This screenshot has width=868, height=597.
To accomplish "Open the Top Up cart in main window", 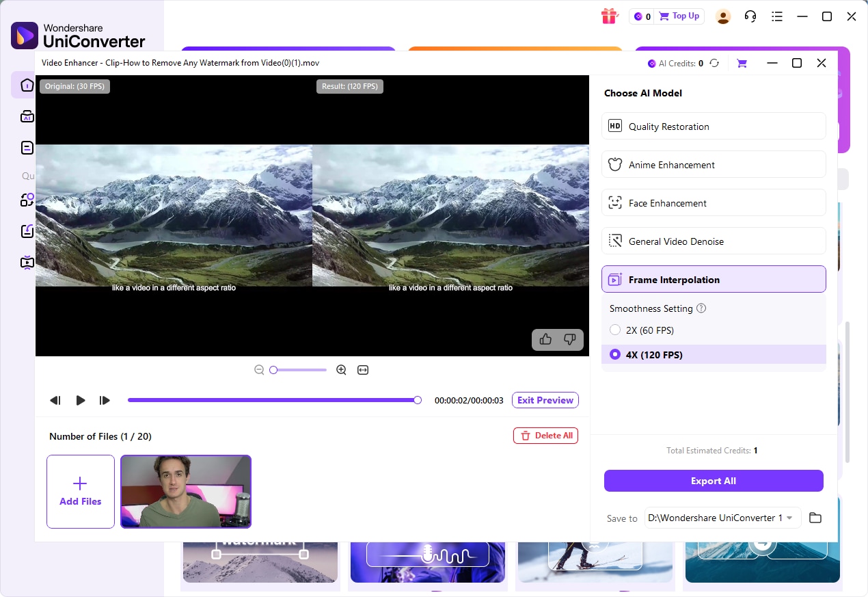I will pyautogui.click(x=679, y=16).
